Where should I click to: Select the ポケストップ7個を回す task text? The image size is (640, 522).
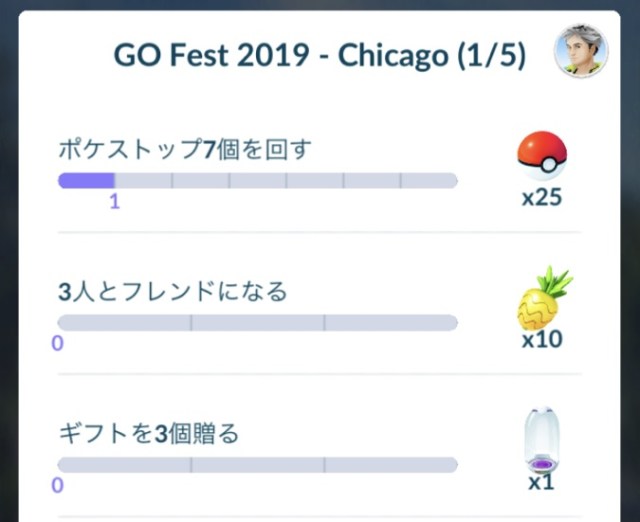[185, 149]
